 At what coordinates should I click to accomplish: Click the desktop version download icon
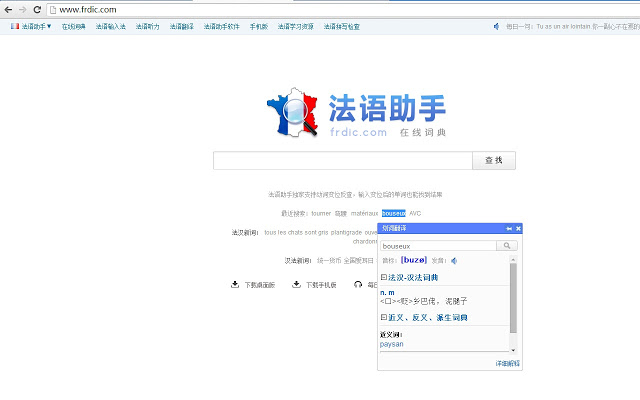pos(235,284)
